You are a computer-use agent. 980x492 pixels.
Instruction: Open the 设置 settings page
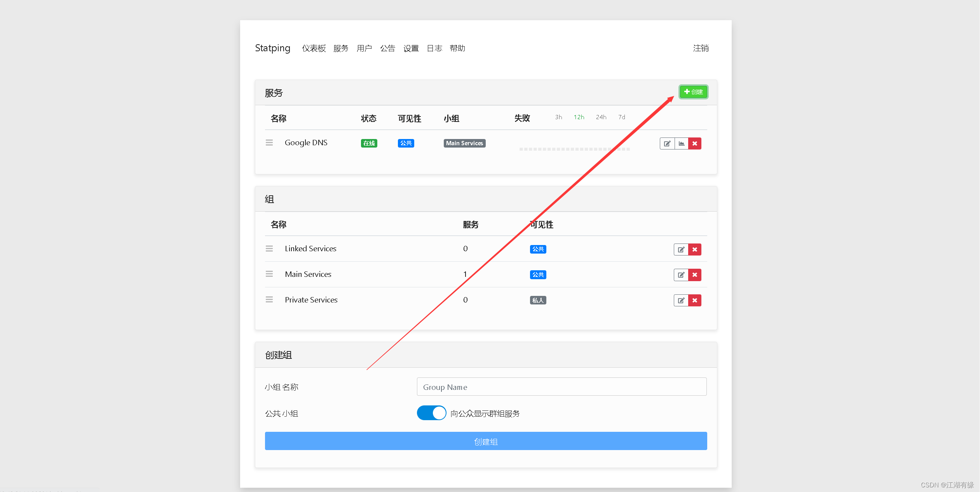point(411,48)
